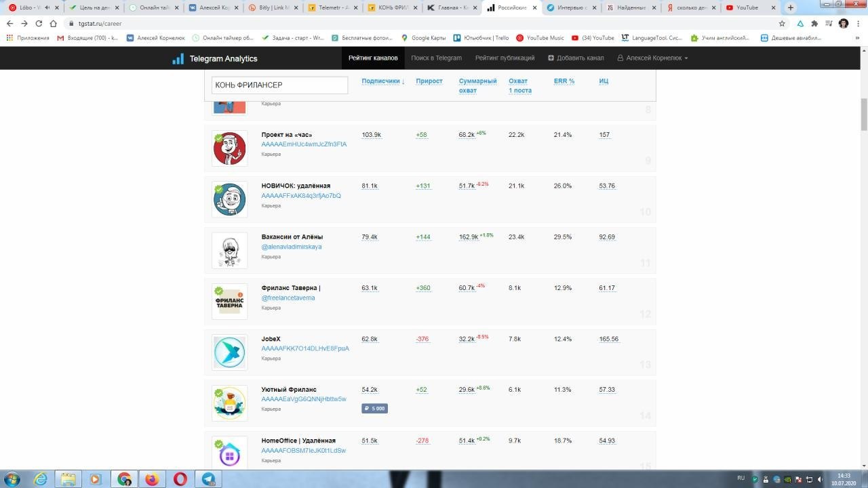
Task: Open Telegram from the taskbar
Action: [x=208, y=479]
